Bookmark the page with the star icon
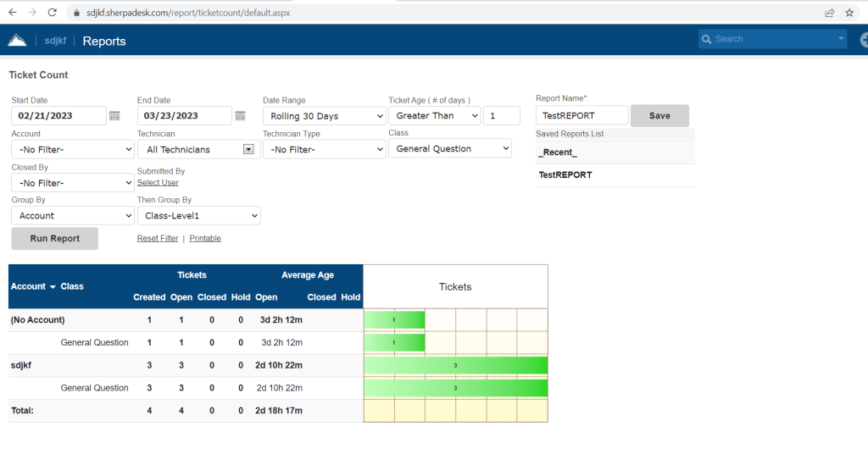868x454 pixels. [849, 13]
